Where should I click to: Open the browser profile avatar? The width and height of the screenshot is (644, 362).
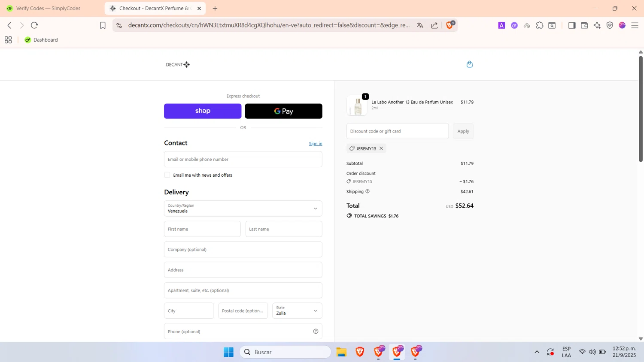622,25
